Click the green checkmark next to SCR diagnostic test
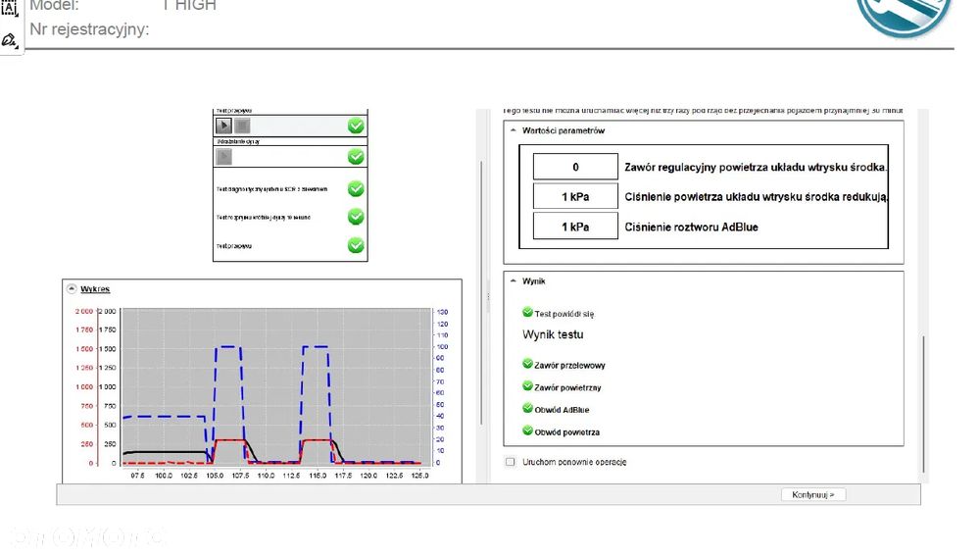This screenshot has height=557, width=980. pos(356,188)
